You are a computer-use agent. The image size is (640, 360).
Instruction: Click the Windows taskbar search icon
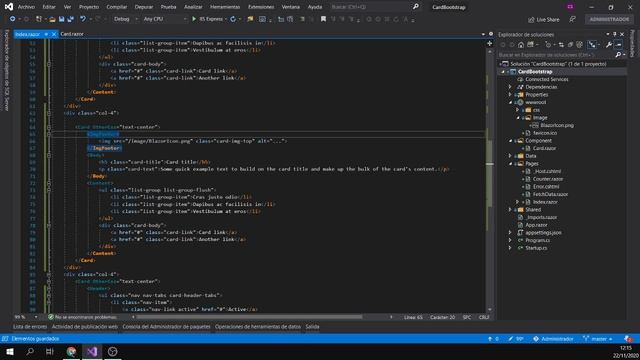[30, 351]
